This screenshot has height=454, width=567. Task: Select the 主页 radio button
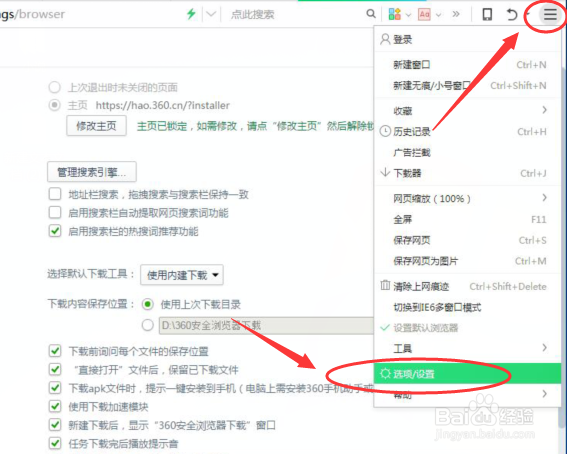pyautogui.click(x=55, y=105)
